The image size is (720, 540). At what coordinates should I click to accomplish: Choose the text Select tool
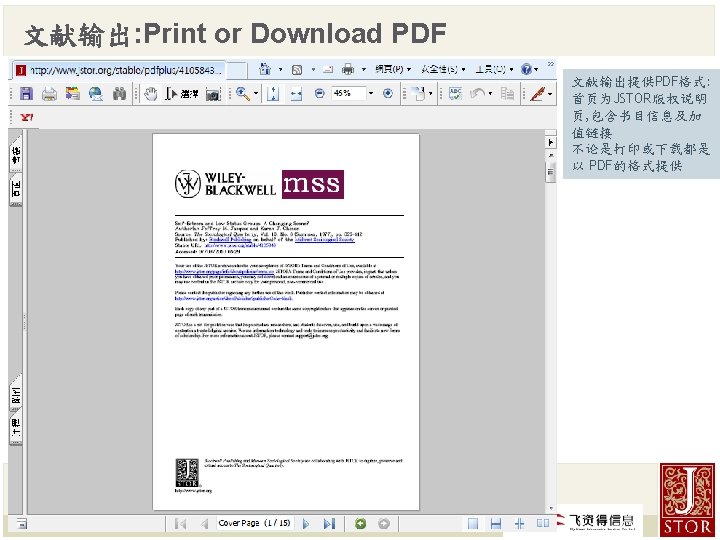click(x=182, y=94)
